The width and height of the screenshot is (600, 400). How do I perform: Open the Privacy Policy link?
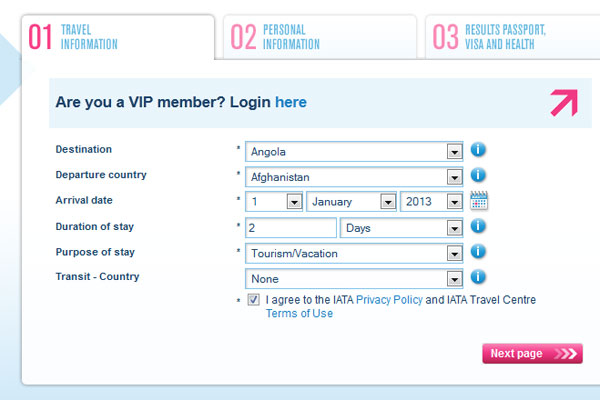coord(389,300)
